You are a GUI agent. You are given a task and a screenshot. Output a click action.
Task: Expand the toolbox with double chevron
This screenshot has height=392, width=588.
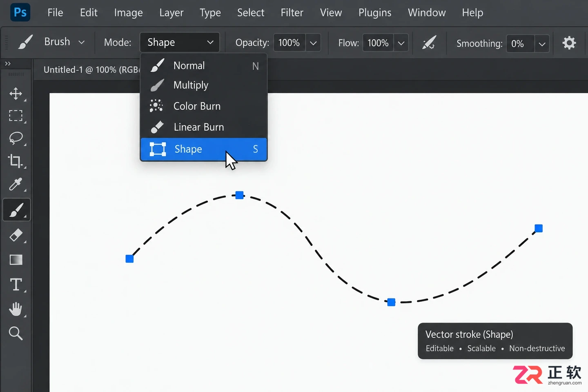pos(8,63)
